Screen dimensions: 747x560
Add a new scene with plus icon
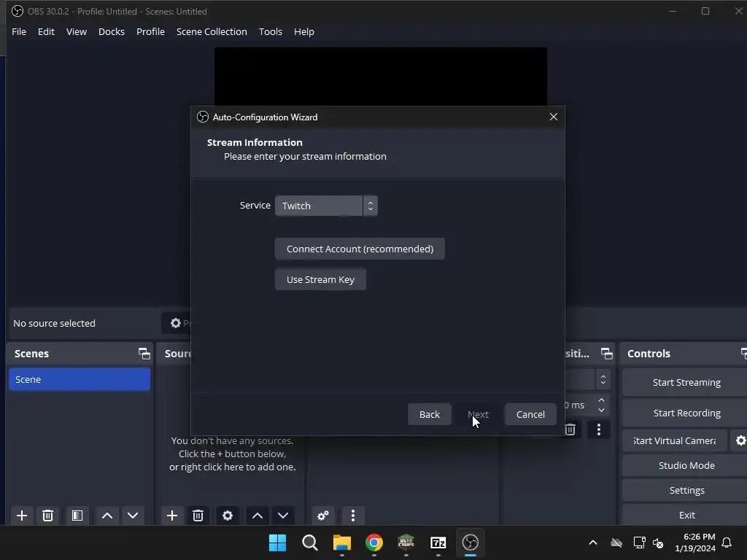[21, 516]
